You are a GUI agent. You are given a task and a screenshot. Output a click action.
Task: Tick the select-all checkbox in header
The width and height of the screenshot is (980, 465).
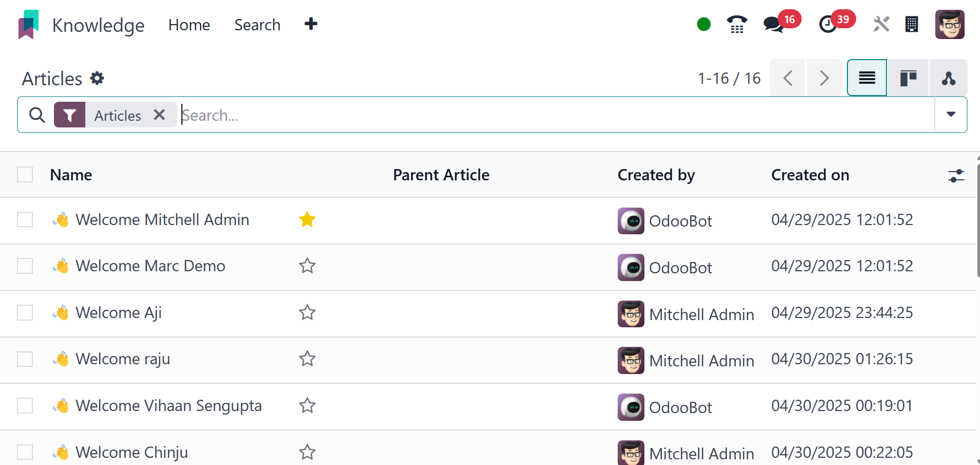point(25,175)
